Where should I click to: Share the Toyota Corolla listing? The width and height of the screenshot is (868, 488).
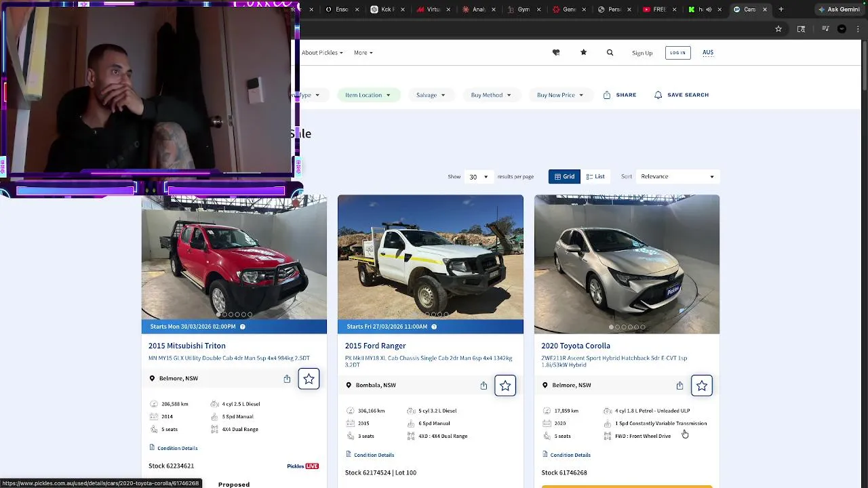(679, 386)
